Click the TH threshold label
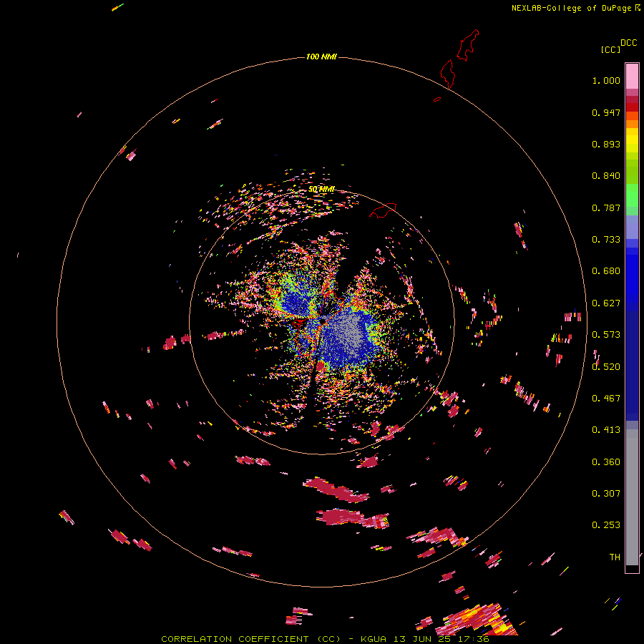644x644 pixels. (615, 557)
